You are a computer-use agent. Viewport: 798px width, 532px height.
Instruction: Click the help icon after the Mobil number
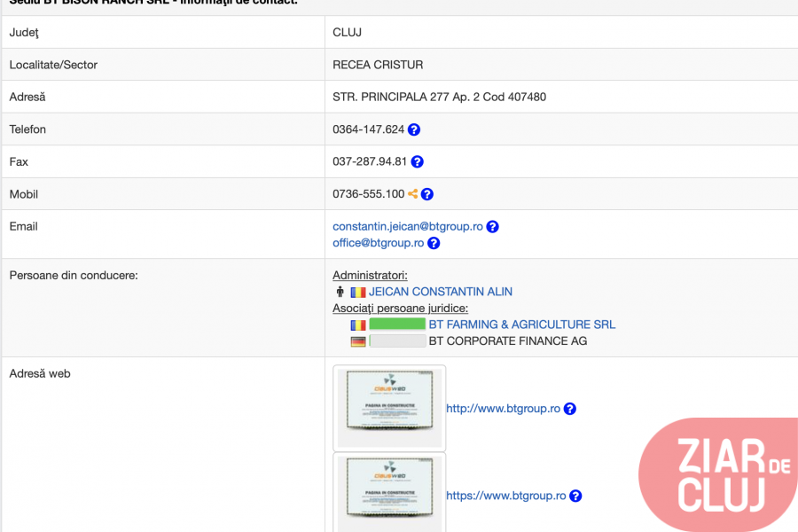coord(427,194)
